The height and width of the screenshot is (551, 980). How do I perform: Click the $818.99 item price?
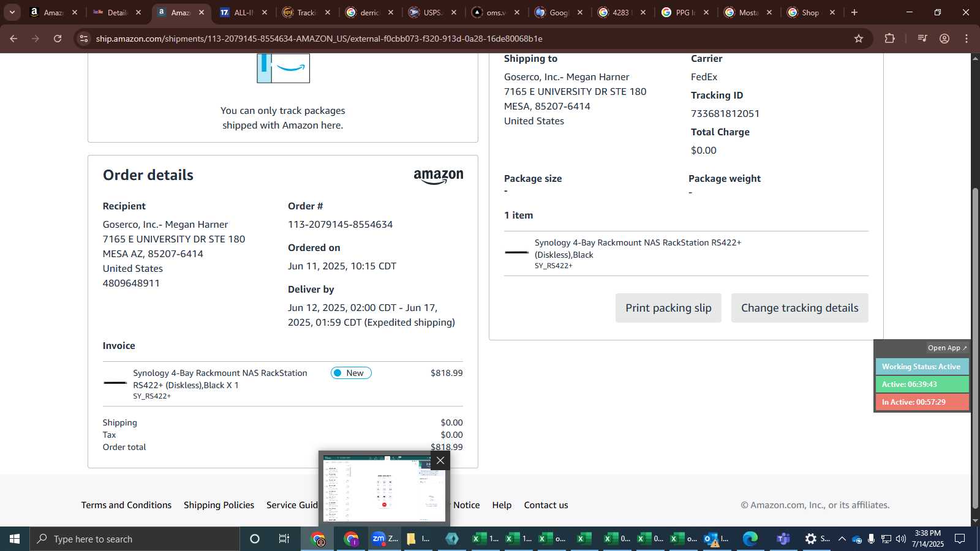[x=447, y=373]
